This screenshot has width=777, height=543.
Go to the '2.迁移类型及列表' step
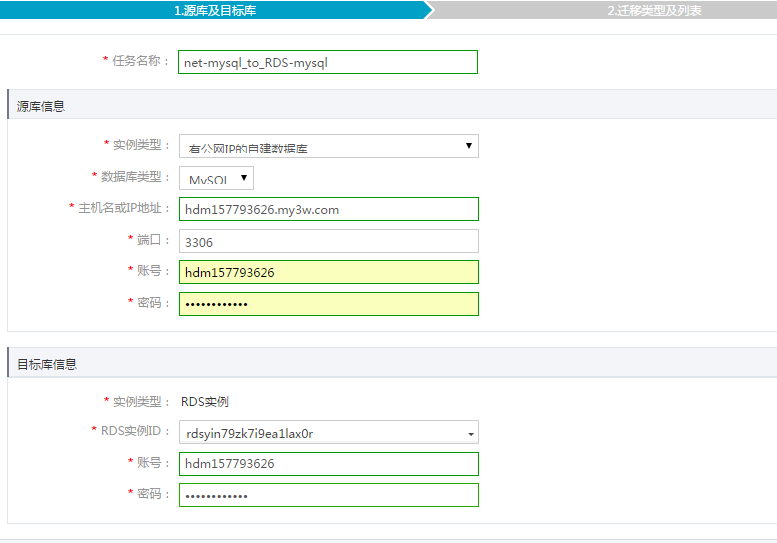pyautogui.click(x=653, y=10)
